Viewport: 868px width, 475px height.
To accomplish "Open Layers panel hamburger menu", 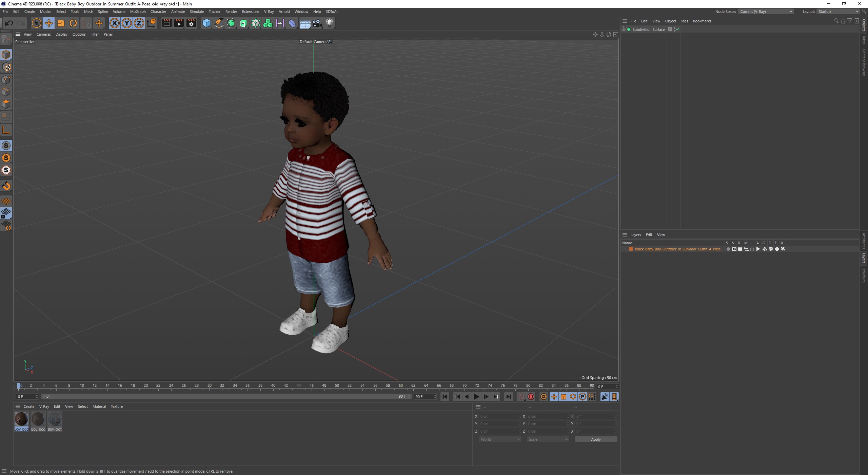I will pyautogui.click(x=625, y=235).
